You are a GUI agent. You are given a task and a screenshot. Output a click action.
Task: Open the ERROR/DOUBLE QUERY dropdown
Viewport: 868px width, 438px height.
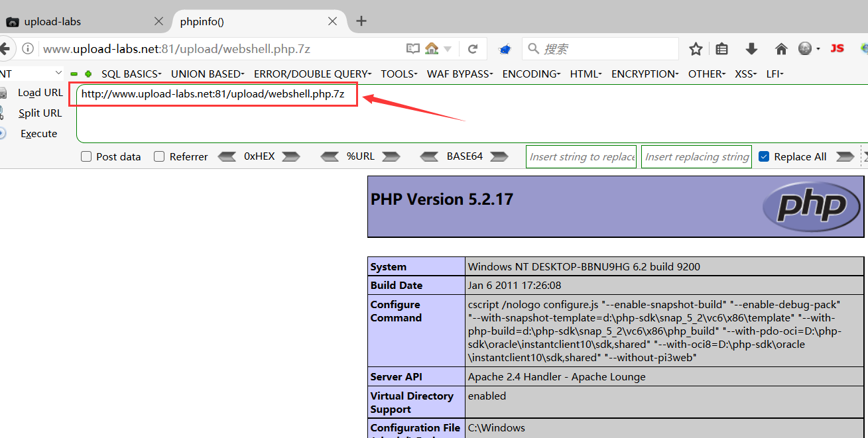click(312, 74)
